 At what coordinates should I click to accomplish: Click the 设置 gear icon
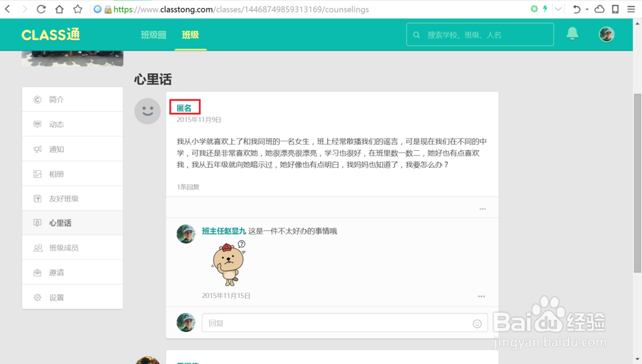pos(37,297)
